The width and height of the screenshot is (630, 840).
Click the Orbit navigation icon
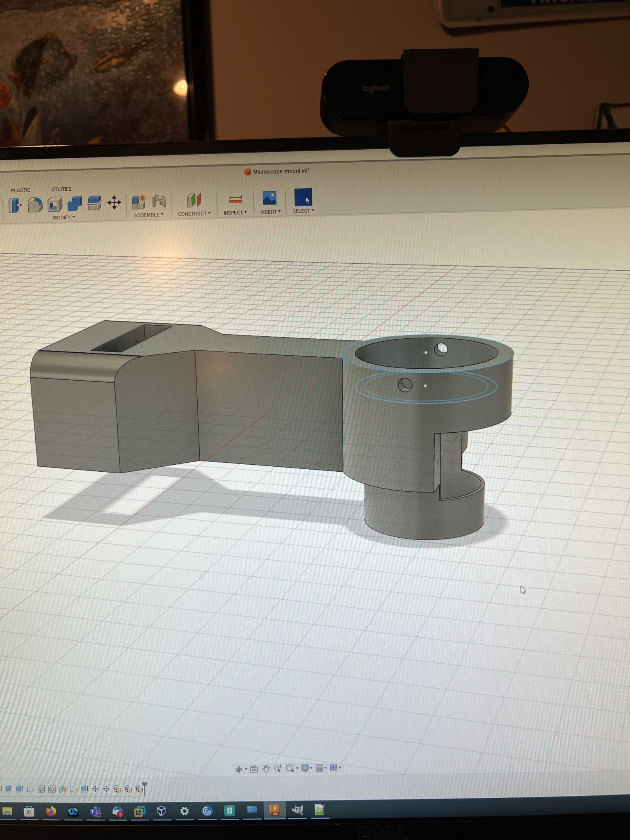click(239, 769)
